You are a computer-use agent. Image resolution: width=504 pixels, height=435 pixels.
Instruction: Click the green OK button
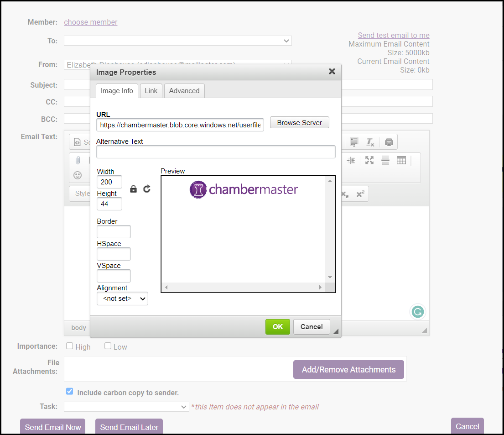tap(277, 327)
